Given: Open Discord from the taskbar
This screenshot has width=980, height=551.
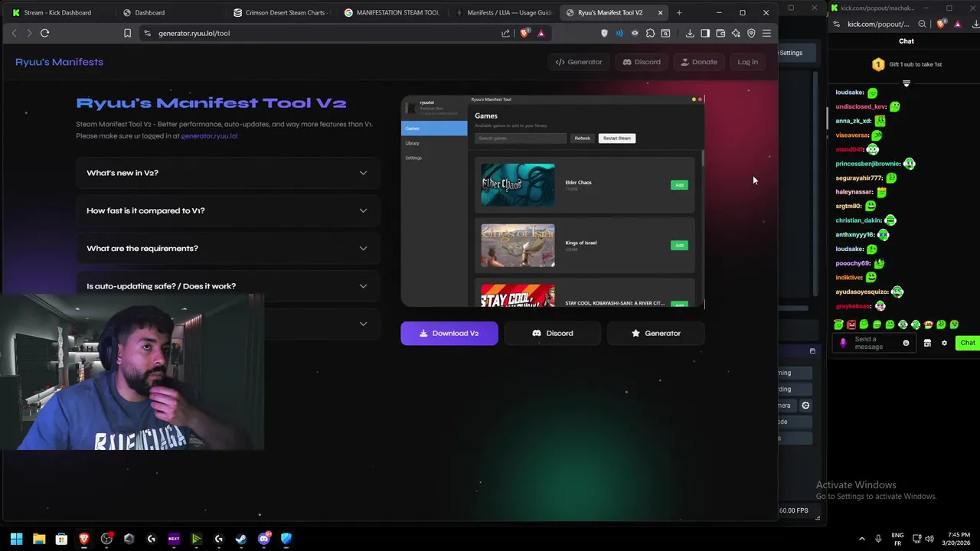Looking at the screenshot, I should (264, 539).
